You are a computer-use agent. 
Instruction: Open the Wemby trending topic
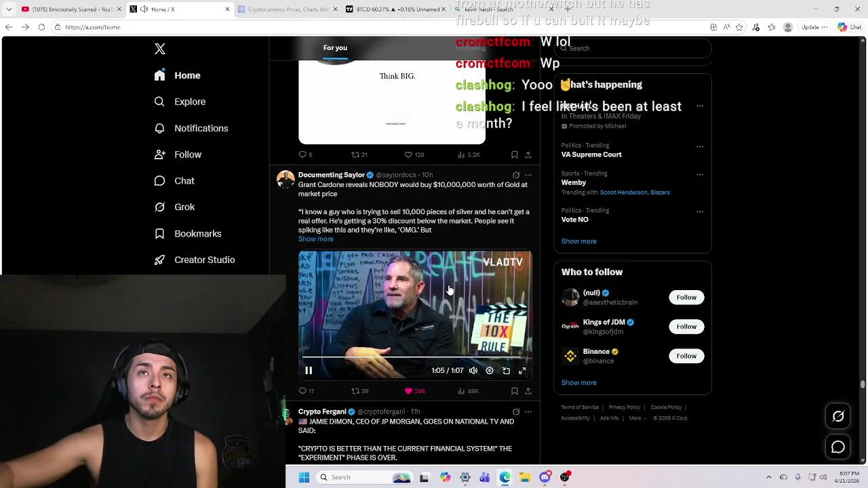[x=573, y=182]
